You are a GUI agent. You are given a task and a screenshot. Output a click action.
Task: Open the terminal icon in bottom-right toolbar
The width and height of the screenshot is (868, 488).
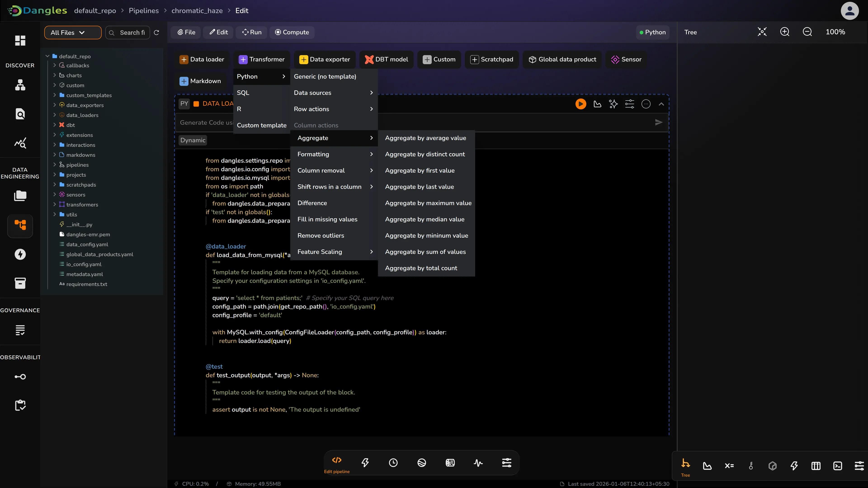838,466
